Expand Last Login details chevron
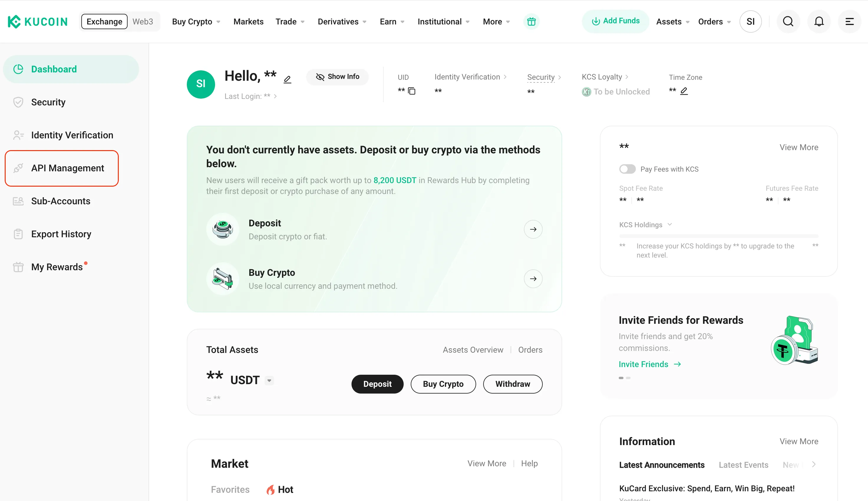 click(275, 96)
